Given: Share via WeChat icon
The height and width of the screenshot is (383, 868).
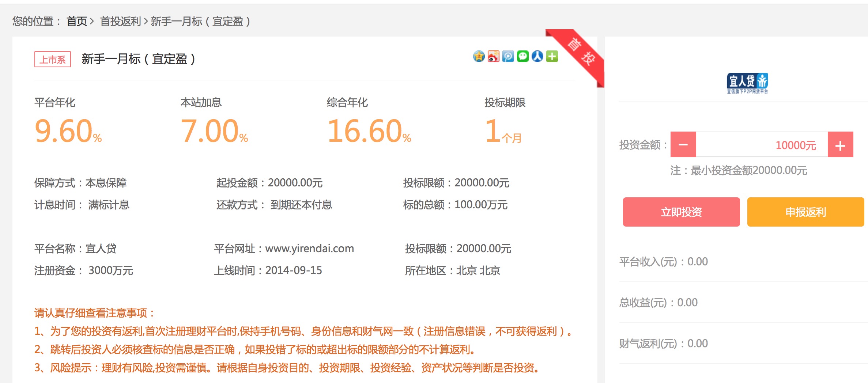Looking at the screenshot, I should pyautogui.click(x=523, y=56).
